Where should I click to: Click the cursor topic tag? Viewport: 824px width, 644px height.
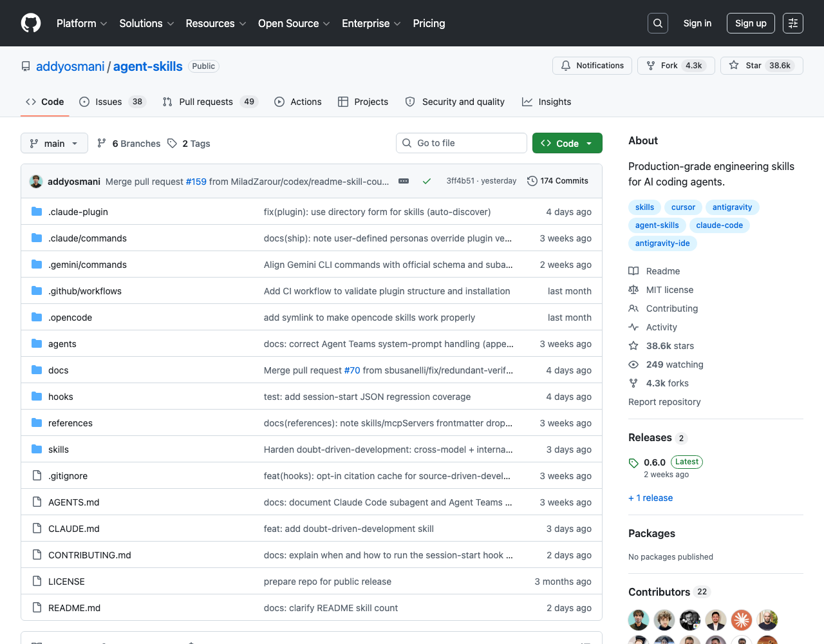point(683,207)
